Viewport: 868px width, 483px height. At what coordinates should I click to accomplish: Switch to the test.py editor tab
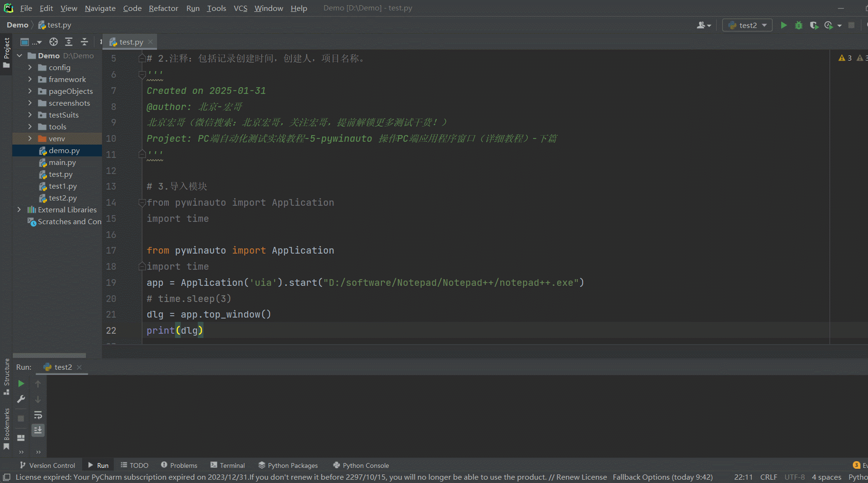[131, 42]
